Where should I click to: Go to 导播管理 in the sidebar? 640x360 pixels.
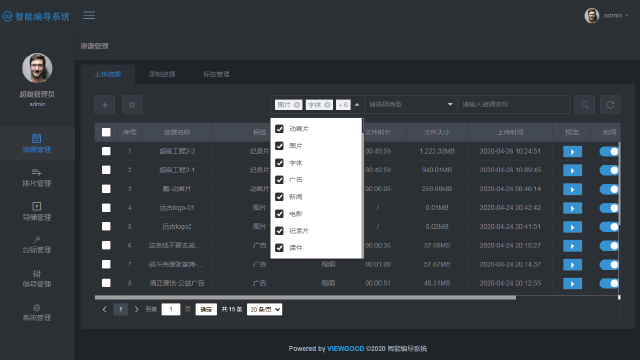tap(37, 212)
